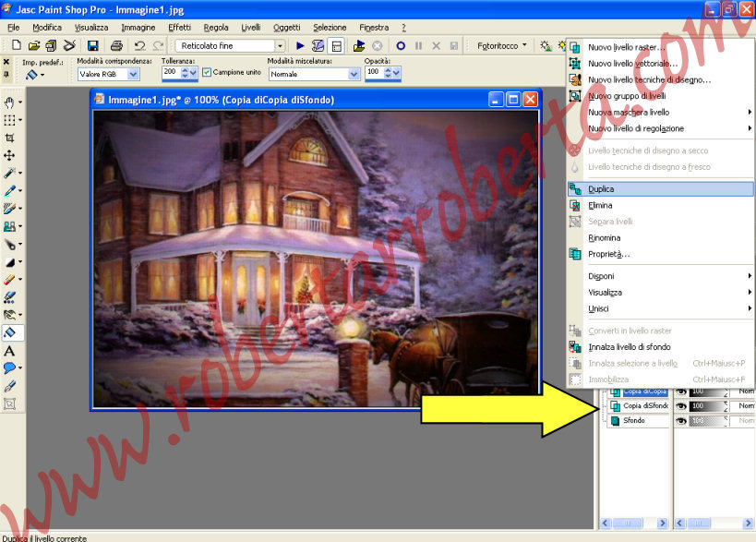Select the Paint Brush tool
The width and height of the screenshot is (756, 542).
9,209
